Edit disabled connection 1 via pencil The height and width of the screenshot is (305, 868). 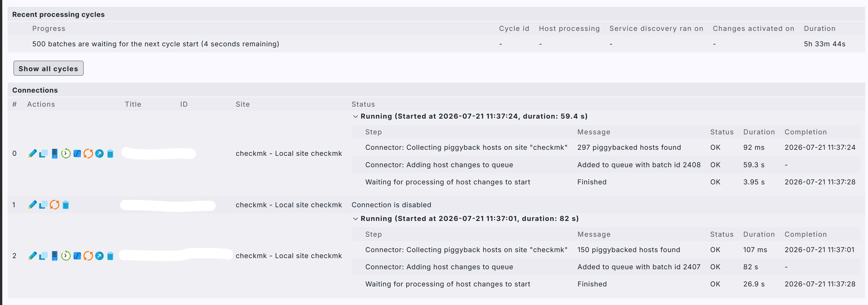[x=32, y=205]
